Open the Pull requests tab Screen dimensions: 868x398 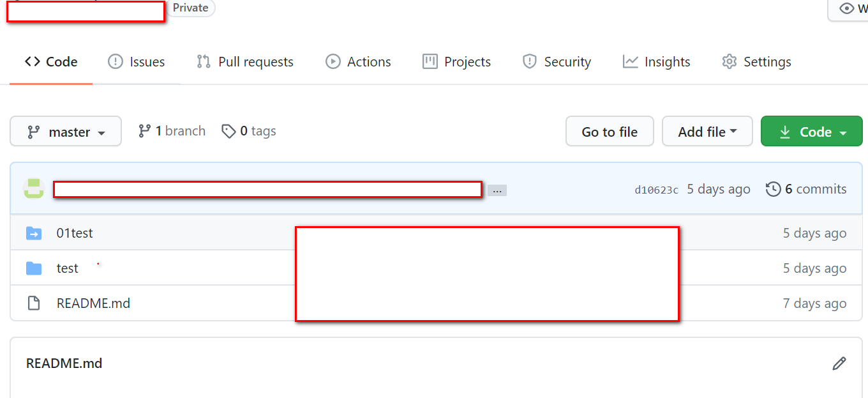point(245,62)
